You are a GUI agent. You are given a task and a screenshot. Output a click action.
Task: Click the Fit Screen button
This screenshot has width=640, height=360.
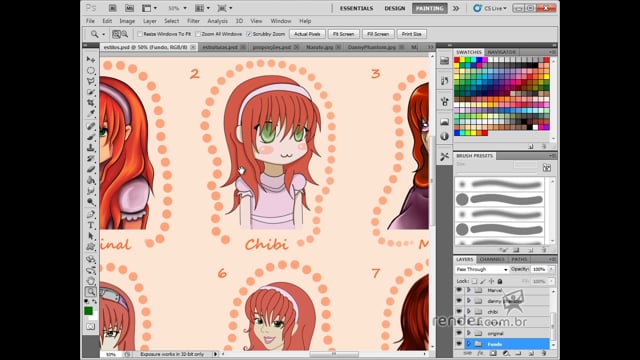[x=344, y=34]
